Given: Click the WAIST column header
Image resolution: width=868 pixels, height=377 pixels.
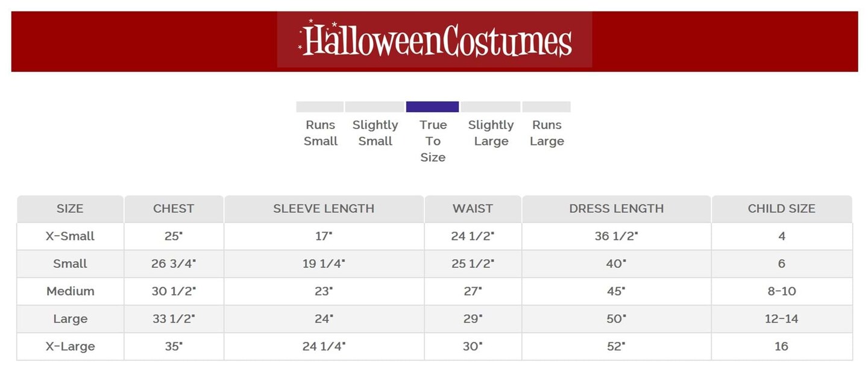Looking at the screenshot, I should tap(473, 209).
